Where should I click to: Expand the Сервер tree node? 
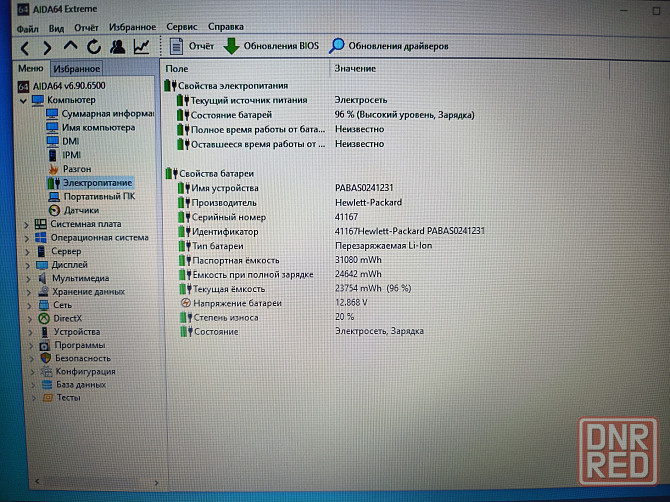click(x=27, y=252)
